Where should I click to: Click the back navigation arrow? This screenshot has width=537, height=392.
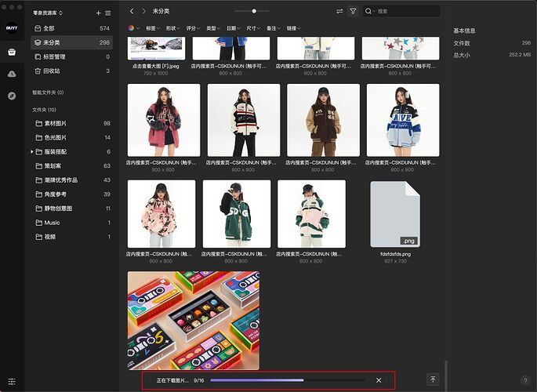click(132, 12)
